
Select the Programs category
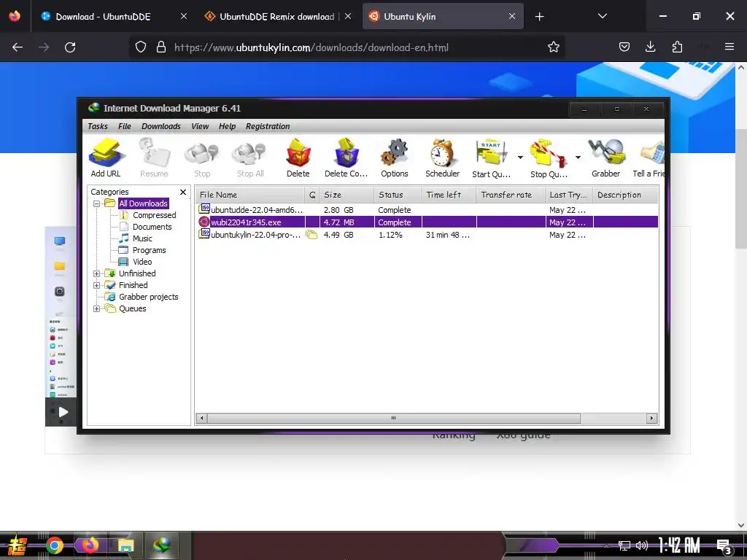coord(149,250)
